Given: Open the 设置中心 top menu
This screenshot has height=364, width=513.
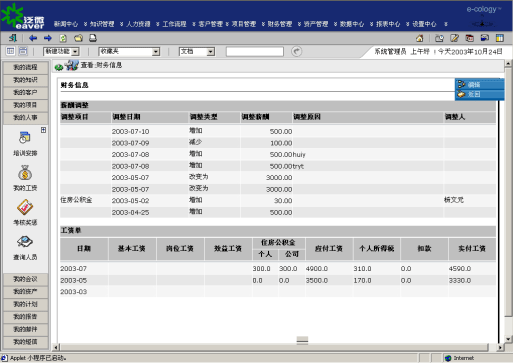Looking at the screenshot, I should 424,24.
